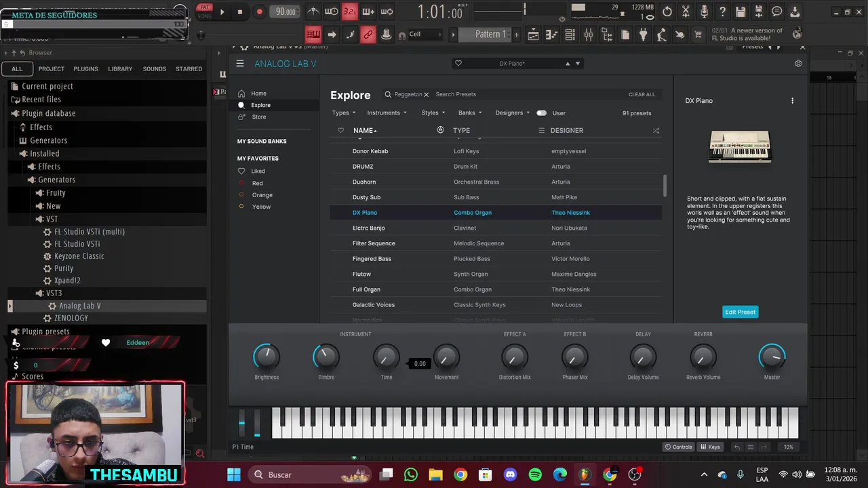Open WhatsApp from the Windows taskbar
The height and width of the screenshot is (488, 868).
[410, 474]
